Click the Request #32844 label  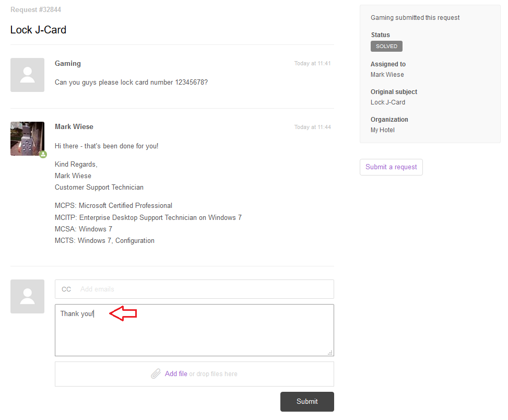pos(36,10)
